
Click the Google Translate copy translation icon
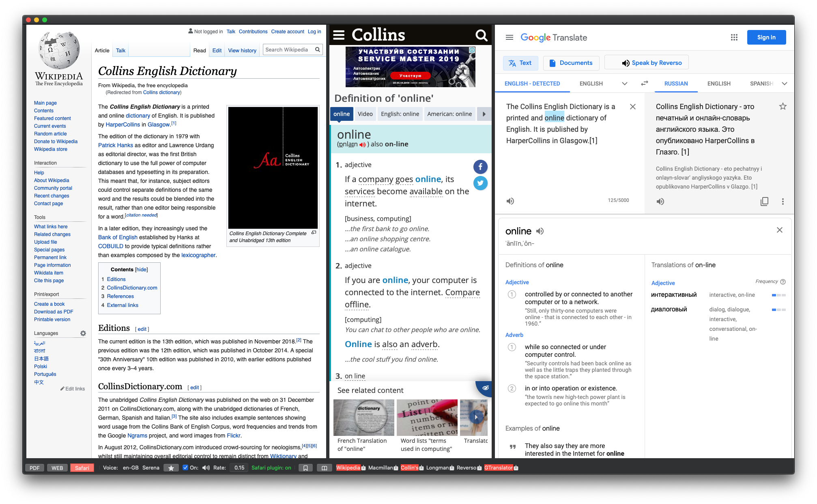765,202
